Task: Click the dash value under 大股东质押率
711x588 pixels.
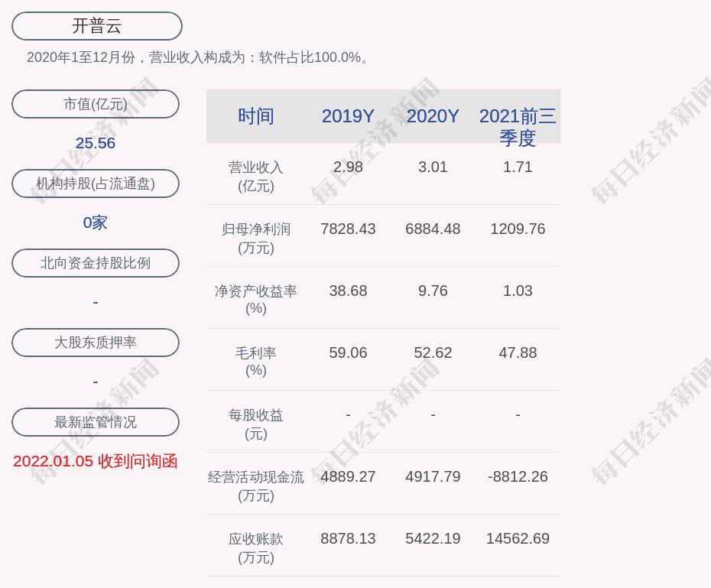Action: click(96, 382)
